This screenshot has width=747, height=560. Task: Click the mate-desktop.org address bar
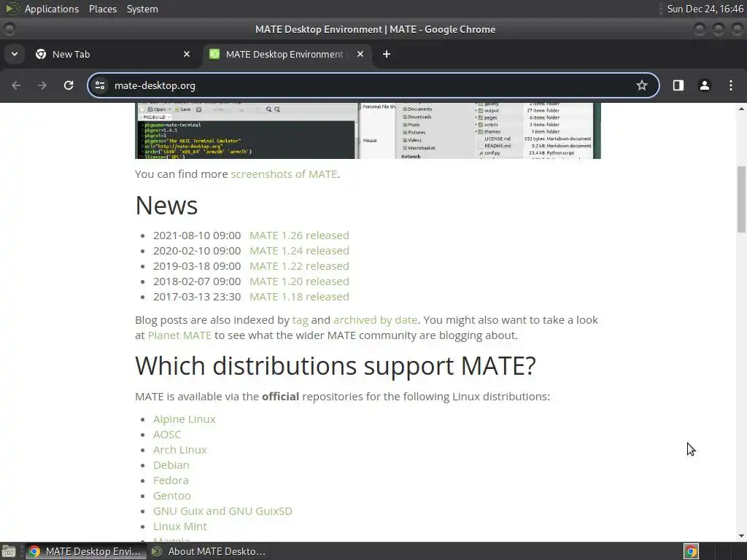coord(373,85)
